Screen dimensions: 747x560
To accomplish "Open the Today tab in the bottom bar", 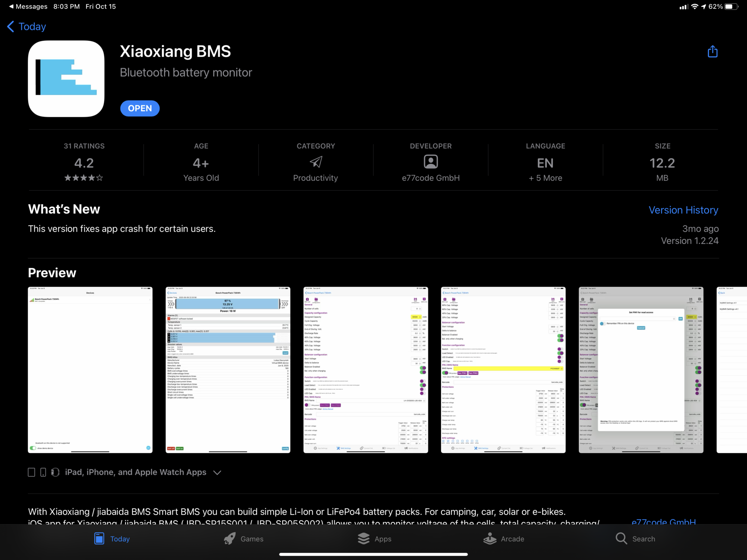I will pyautogui.click(x=112, y=538).
